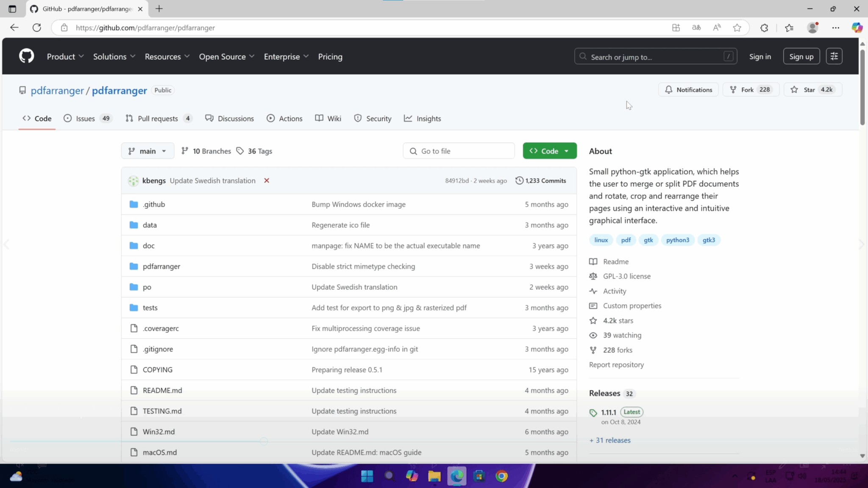The image size is (868, 488).
Task: Add page to favorites with star icon
Action: [x=737, y=28]
